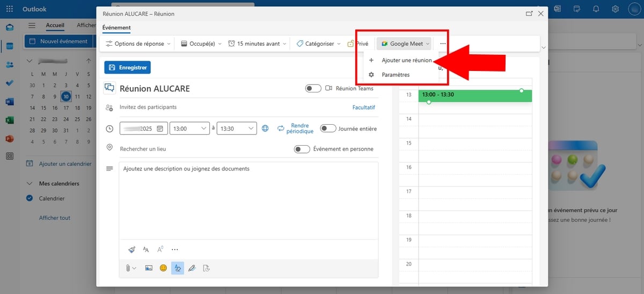Click the description text area

point(248,200)
